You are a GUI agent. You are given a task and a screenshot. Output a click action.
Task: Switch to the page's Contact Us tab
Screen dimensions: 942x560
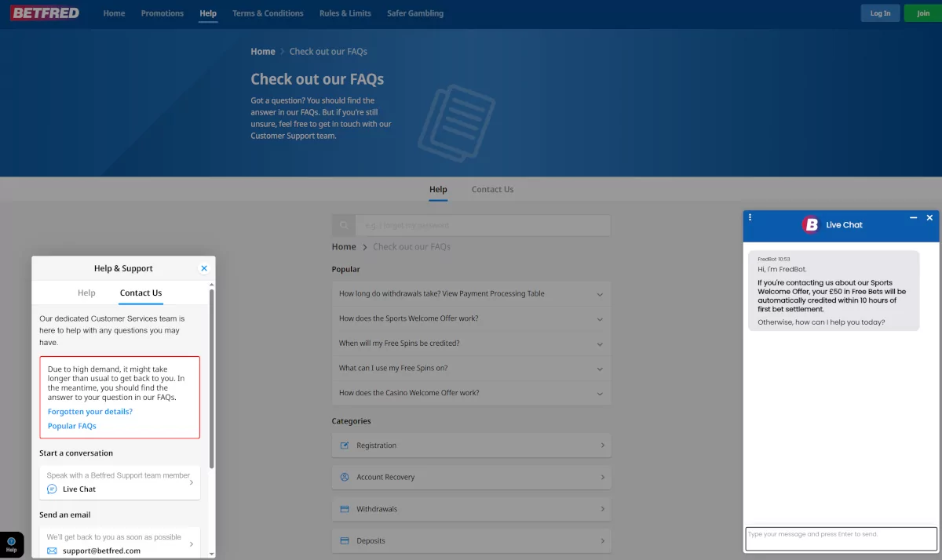click(492, 189)
